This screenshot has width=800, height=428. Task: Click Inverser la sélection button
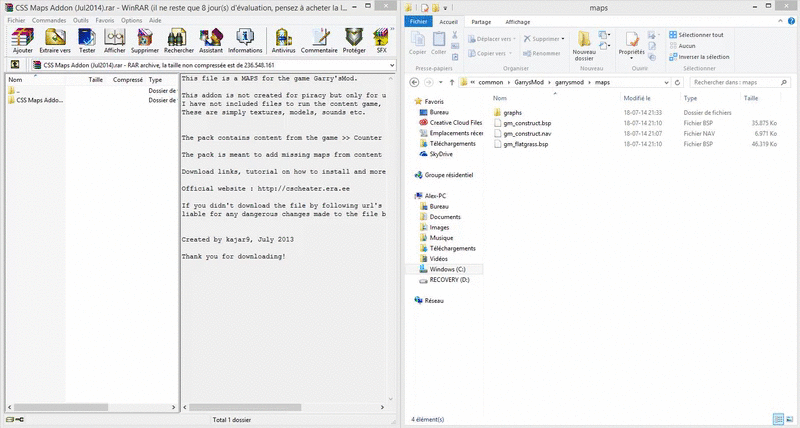699,57
